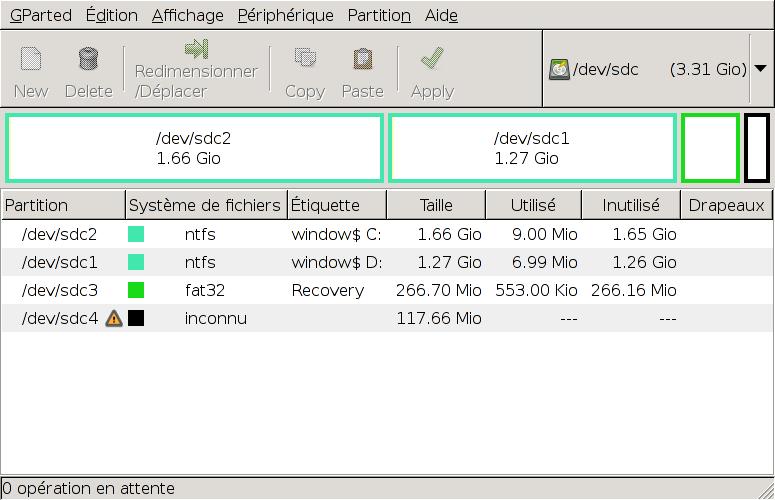Select the /dev/sdc1 block in disk map
The height and width of the screenshot is (500, 775).
(532, 148)
